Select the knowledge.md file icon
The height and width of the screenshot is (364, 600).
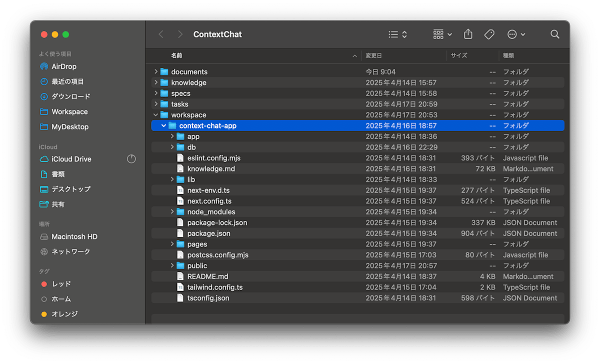pyautogui.click(x=180, y=168)
